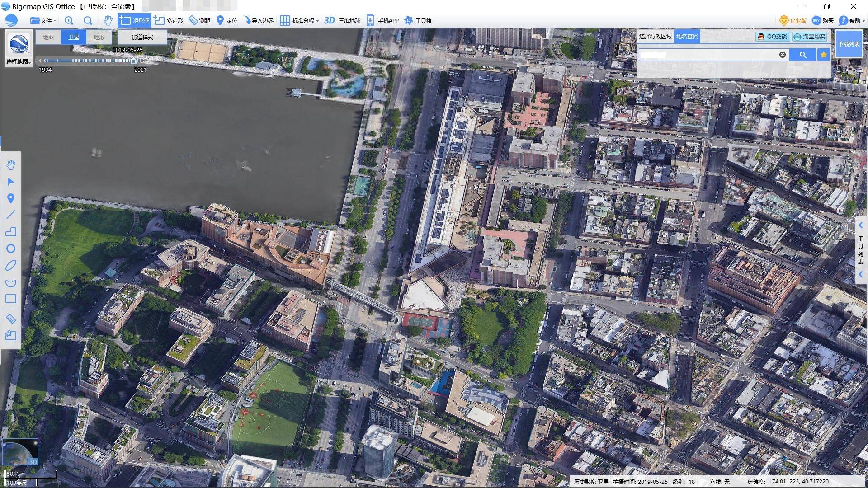Switch to 地名查找 place name search tab
868x488 pixels.
point(687,36)
